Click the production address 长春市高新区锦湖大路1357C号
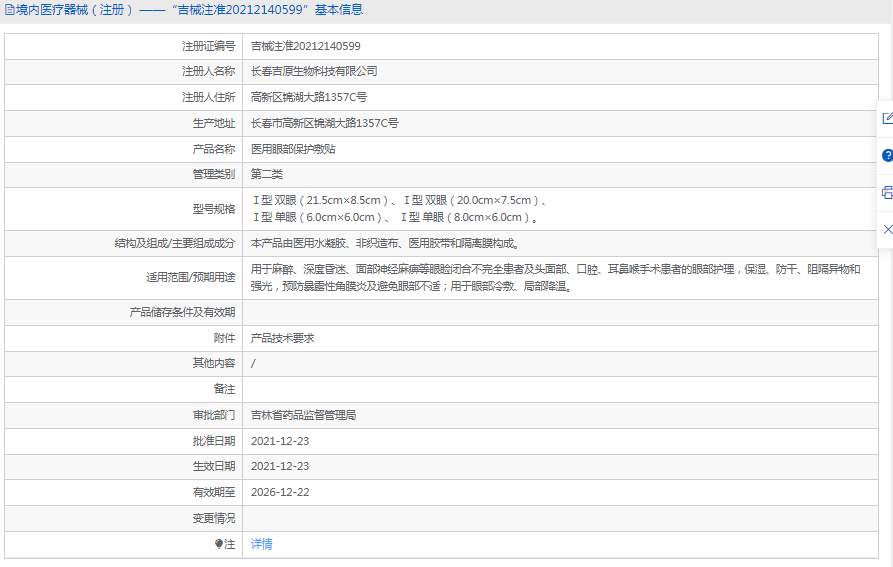The image size is (893, 567). pyautogui.click(x=324, y=124)
